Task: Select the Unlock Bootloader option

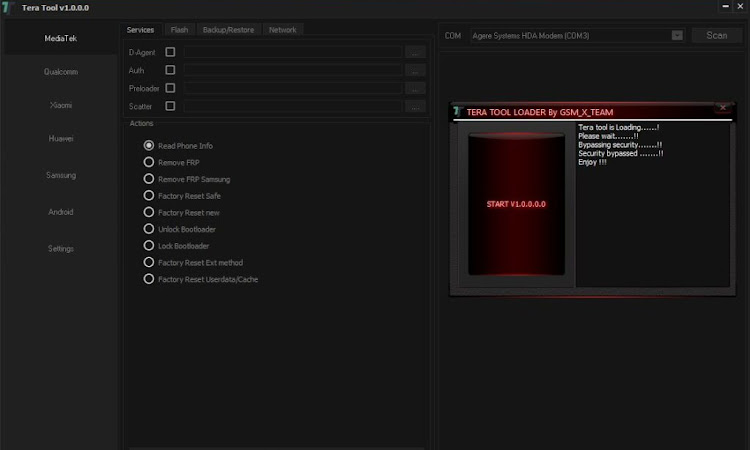Action: [149, 229]
